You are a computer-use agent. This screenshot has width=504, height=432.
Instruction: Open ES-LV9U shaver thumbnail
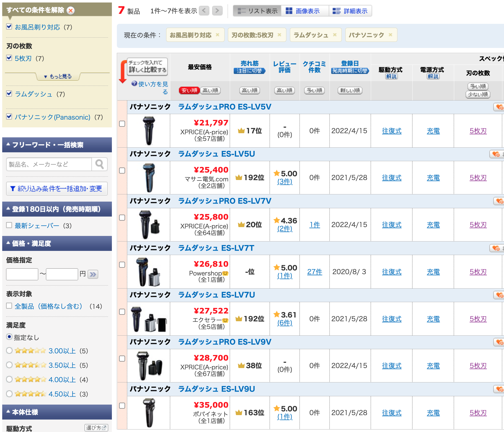tap(149, 413)
